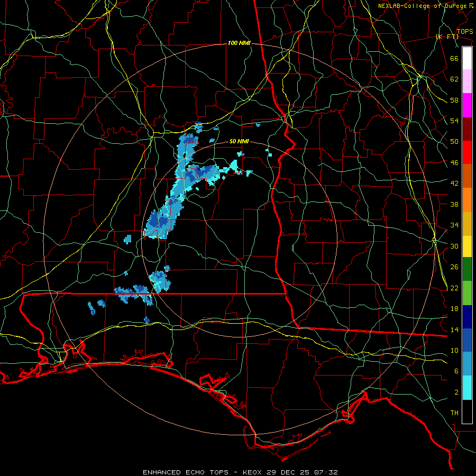
Task: Click the '54' legend scale value
Action: [454, 121]
